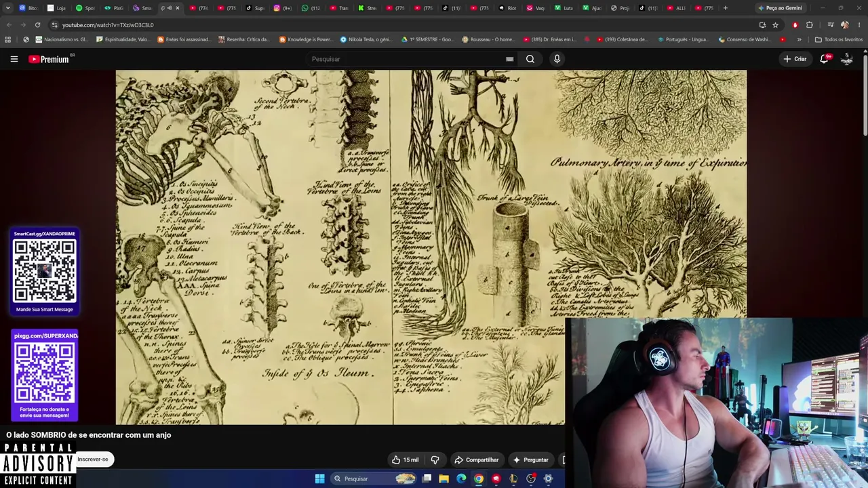This screenshot has width=868, height=488.
Task: Switch to the Riot tab
Action: point(507,8)
